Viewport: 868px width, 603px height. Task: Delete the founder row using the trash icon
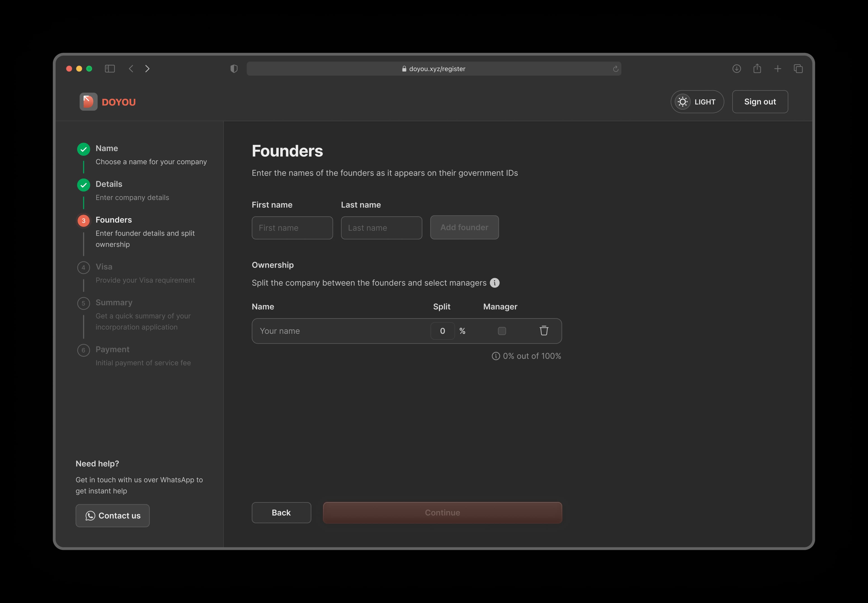(544, 331)
